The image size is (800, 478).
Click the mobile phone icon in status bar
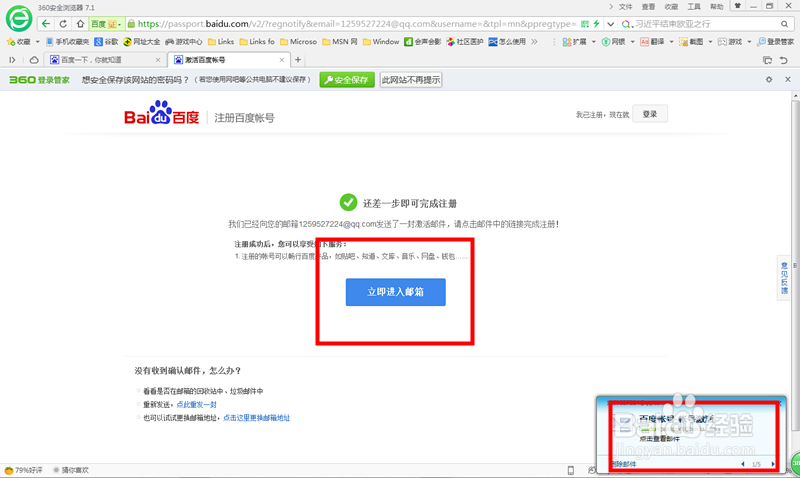pos(570,470)
